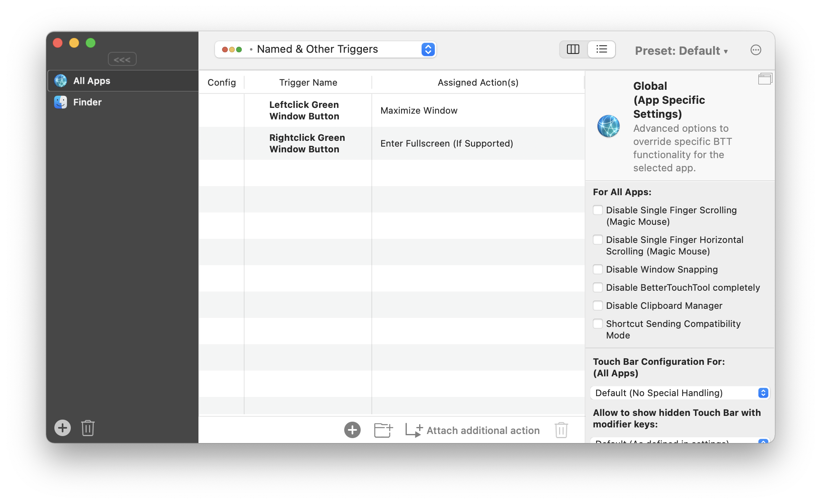Screen dimensions: 821x504
Task: Enable Disable Window Snapping checkbox
Action: 597,269
